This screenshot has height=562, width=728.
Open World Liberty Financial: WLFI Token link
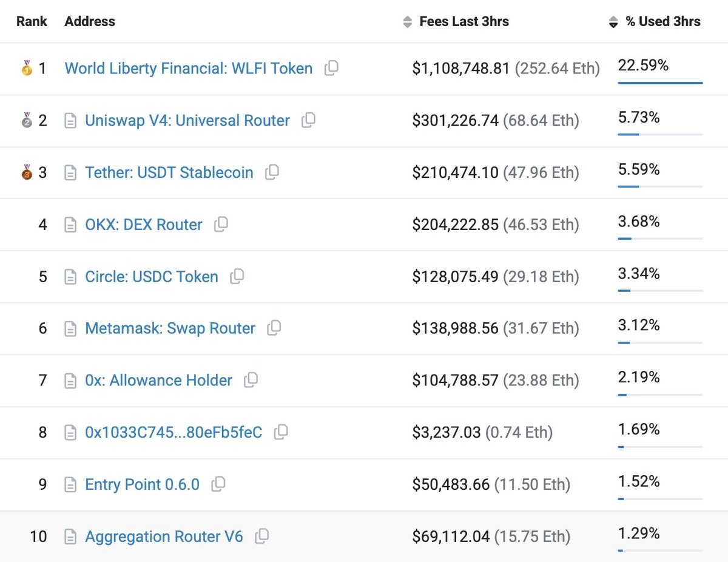pos(189,69)
